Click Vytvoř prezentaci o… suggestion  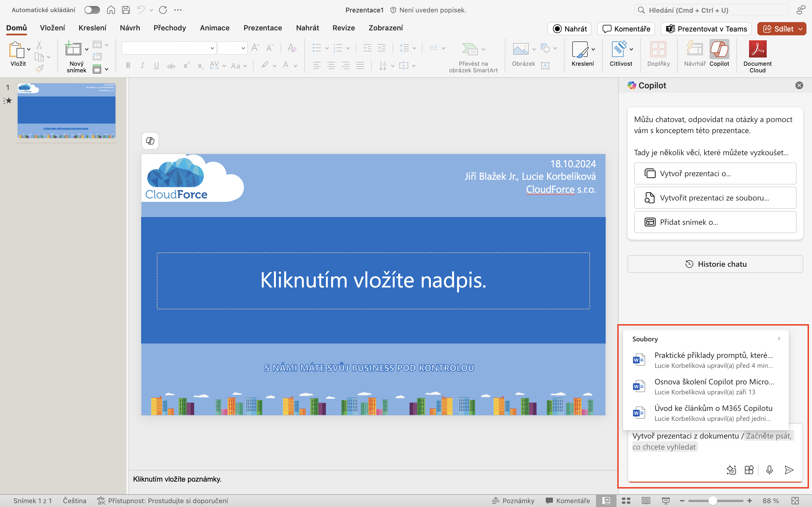pos(715,173)
